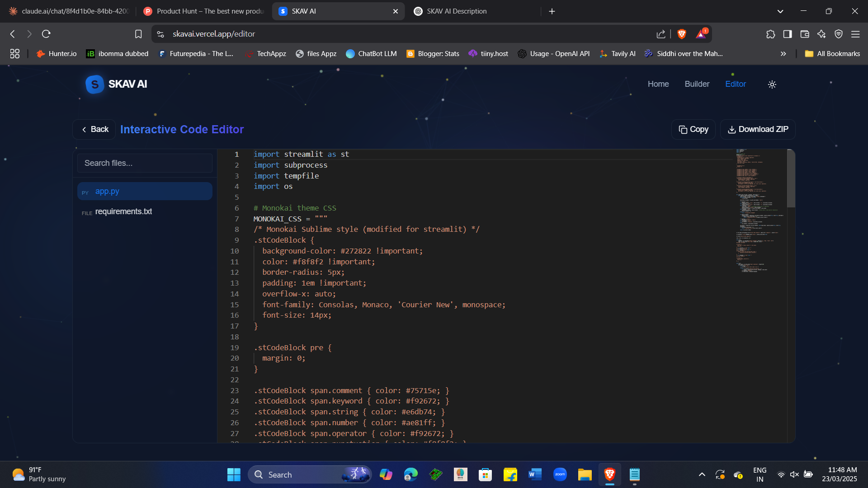This screenshot has height=488, width=868.
Task: Click the taskbar Search box
Action: [310, 474]
